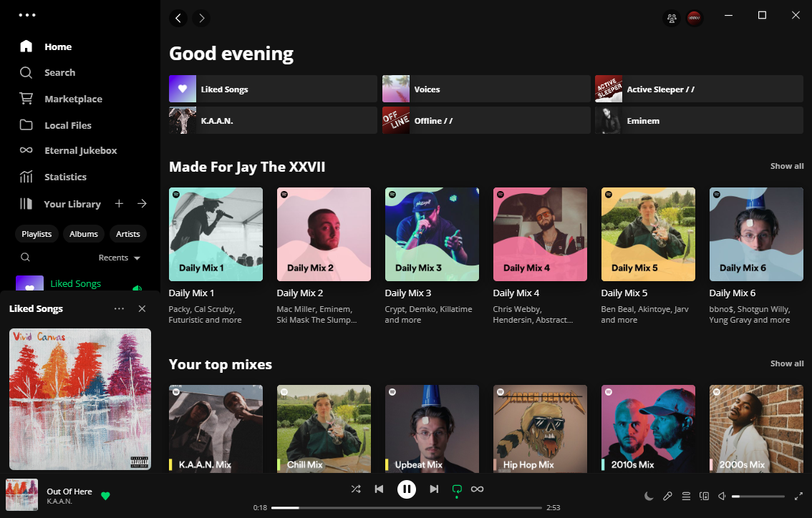
Task: Go forward with the right arrow button
Action: (201, 18)
